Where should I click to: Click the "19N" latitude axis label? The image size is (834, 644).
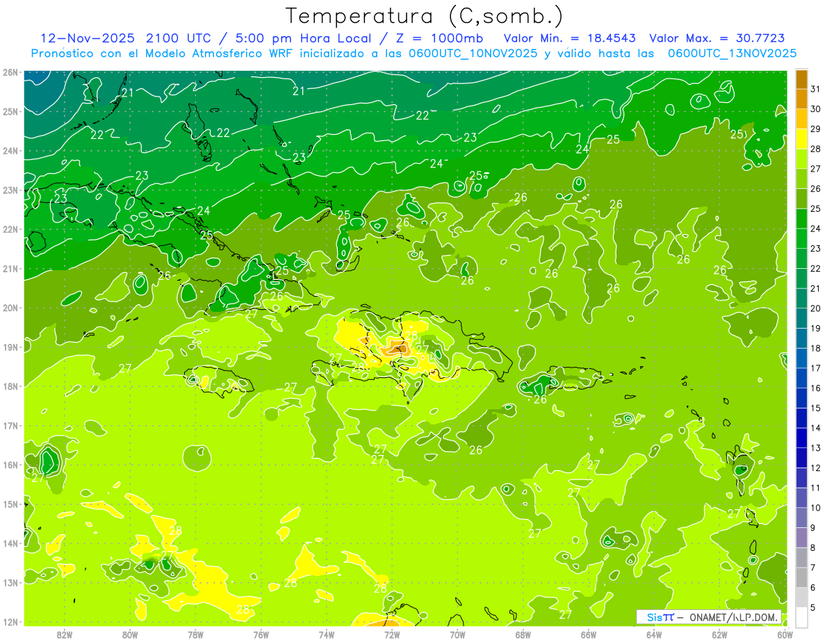10,347
